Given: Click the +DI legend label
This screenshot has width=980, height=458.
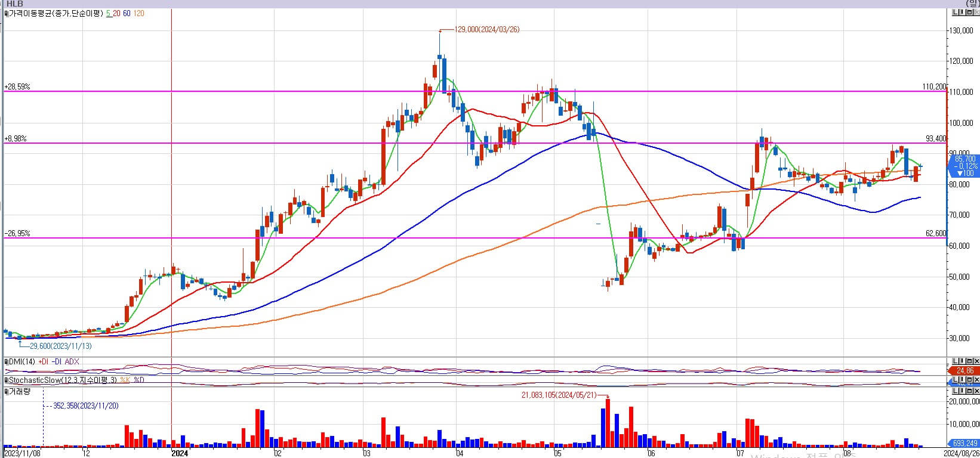Looking at the screenshot, I should 44,361.
